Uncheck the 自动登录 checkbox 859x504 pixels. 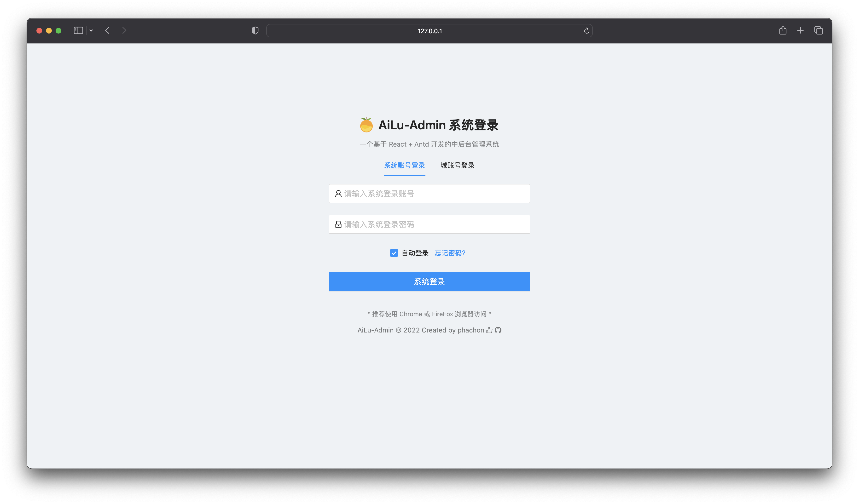(394, 253)
